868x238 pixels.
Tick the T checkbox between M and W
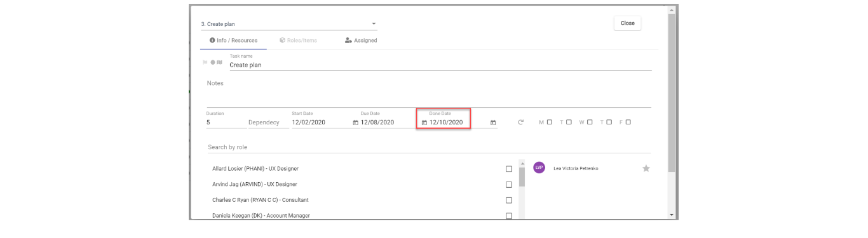coord(569,122)
